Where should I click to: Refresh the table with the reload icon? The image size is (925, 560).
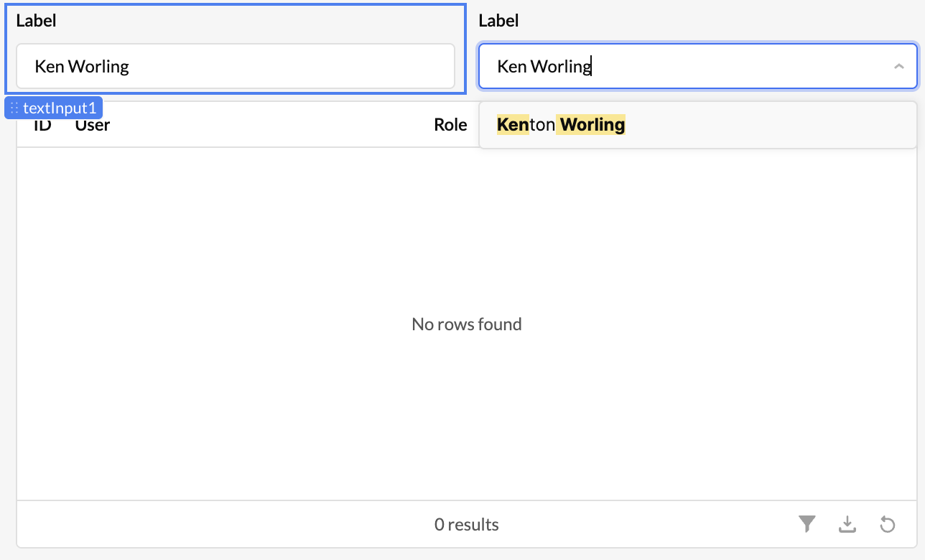888,525
